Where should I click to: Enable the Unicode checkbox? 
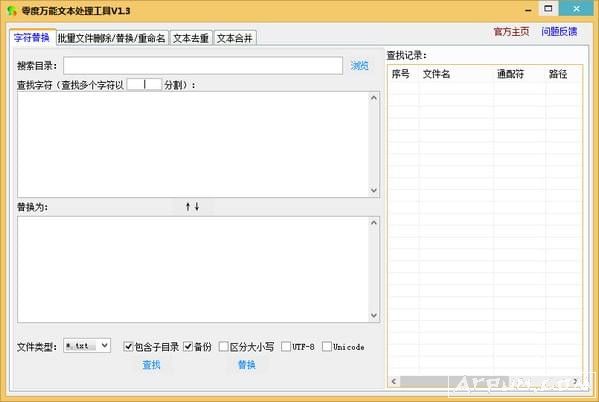click(x=327, y=347)
